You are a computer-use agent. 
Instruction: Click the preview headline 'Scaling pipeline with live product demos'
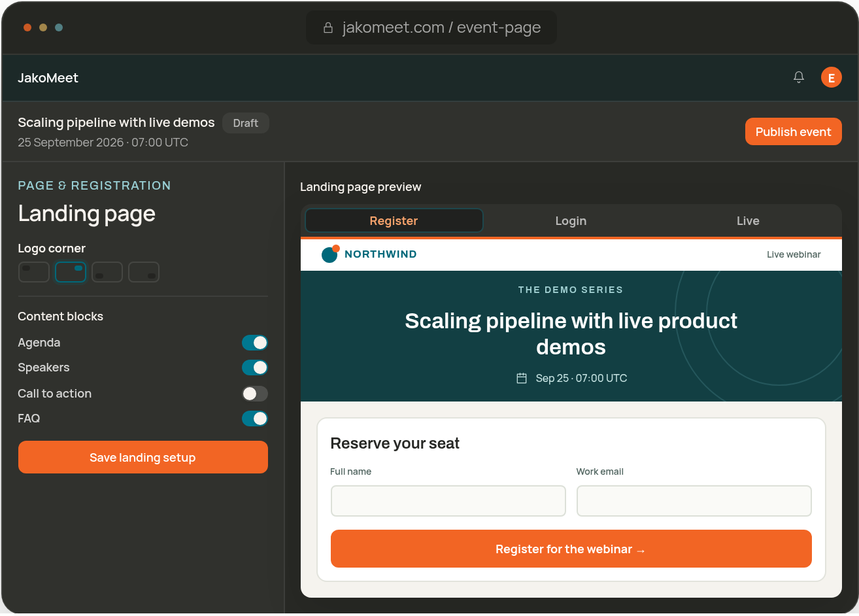[x=571, y=334]
